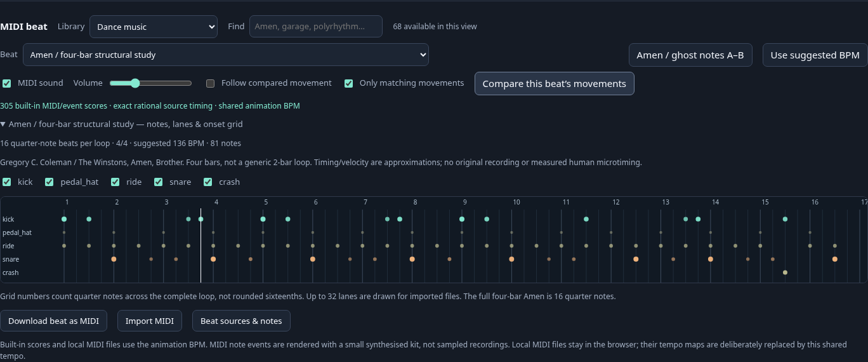The height and width of the screenshot is (362, 868).
Task: Click the crash note dot in the grid
Action: pos(785,272)
